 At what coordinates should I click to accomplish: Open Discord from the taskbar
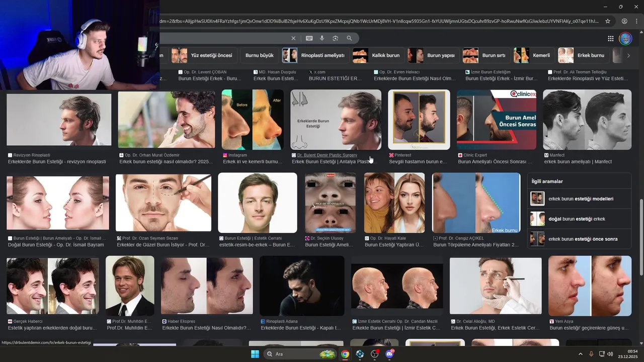tap(389, 354)
